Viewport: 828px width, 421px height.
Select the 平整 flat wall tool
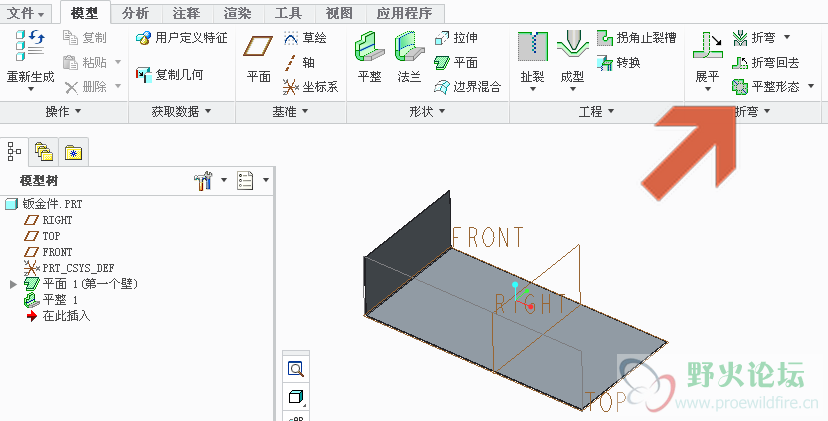click(x=370, y=57)
